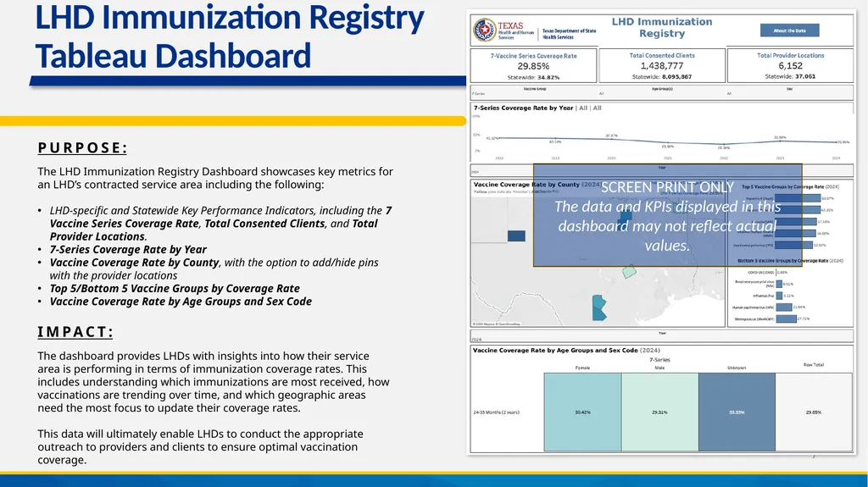Open the Vaccine Group filter dropdown
Image resolution: width=868 pixels, height=487 pixels.
coord(534,91)
